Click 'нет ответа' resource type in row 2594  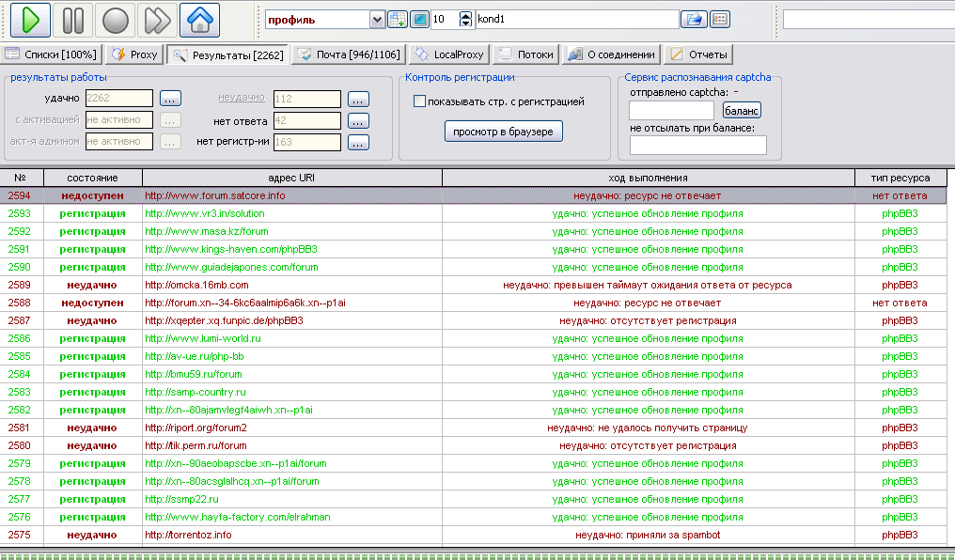pyautogui.click(x=900, y=196)
